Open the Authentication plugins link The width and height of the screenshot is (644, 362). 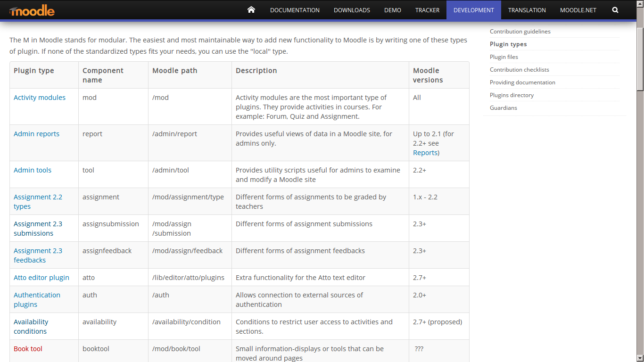click(x=37, y=300)
